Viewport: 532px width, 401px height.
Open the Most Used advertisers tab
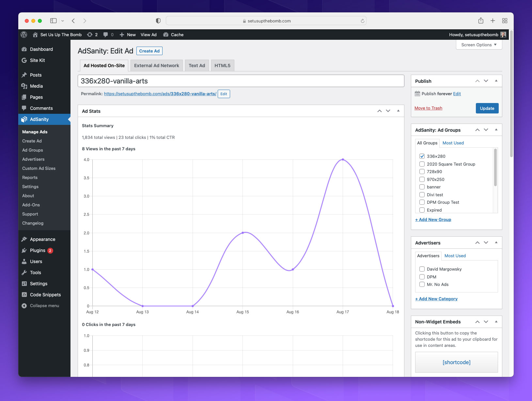(x=455, y=256)
